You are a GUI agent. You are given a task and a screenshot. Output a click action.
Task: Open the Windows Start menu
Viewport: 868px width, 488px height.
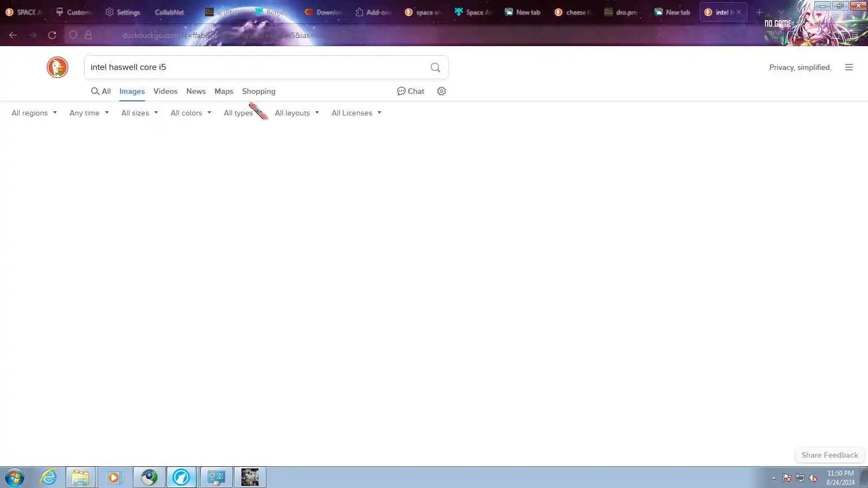[x=15, y=478]
